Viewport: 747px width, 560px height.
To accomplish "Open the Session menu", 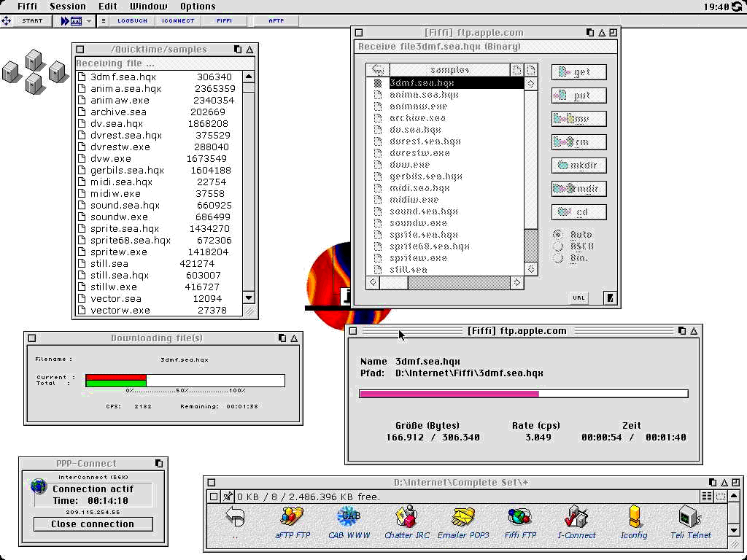I will [x=68, y=7].
